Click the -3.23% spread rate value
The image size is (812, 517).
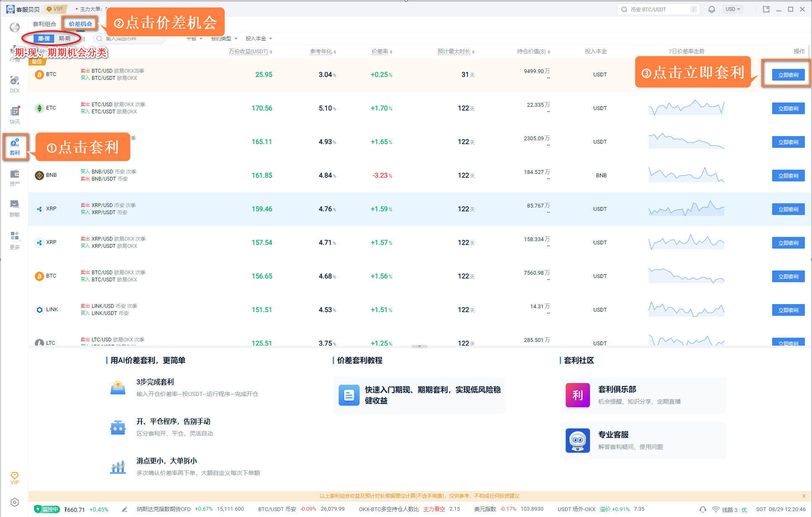tap(382, 176)
